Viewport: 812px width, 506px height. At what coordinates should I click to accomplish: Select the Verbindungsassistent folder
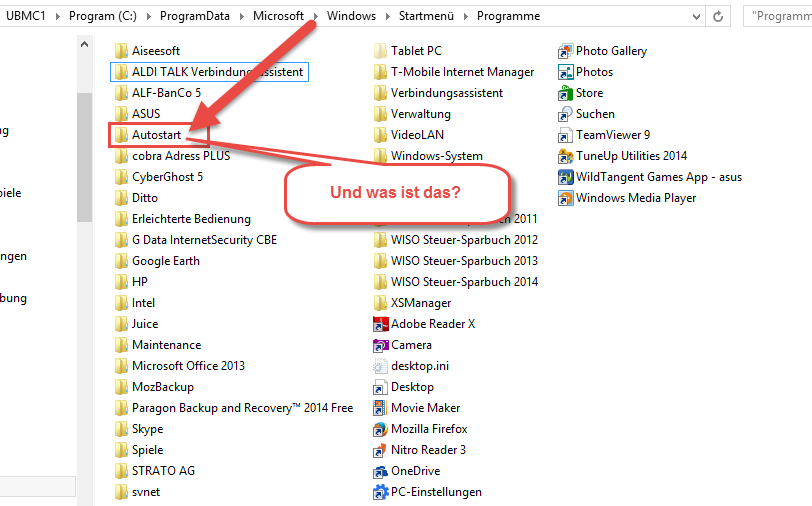[x=439, y=93]
